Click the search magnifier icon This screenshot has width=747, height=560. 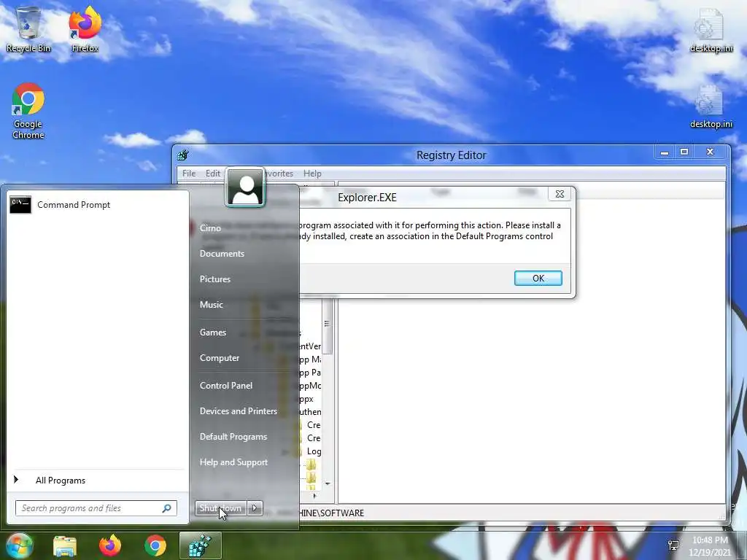point(167,508)
